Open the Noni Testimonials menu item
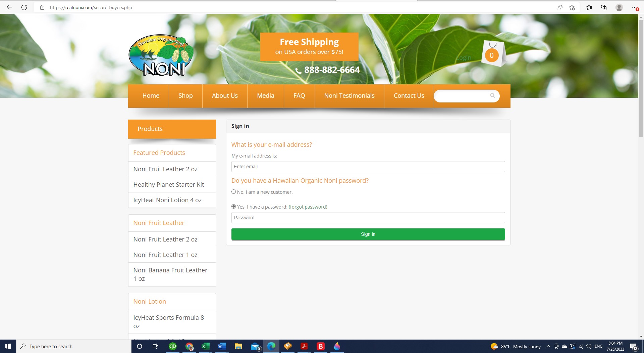The width and height of the screenshot is (644, 353). point(350,96)
